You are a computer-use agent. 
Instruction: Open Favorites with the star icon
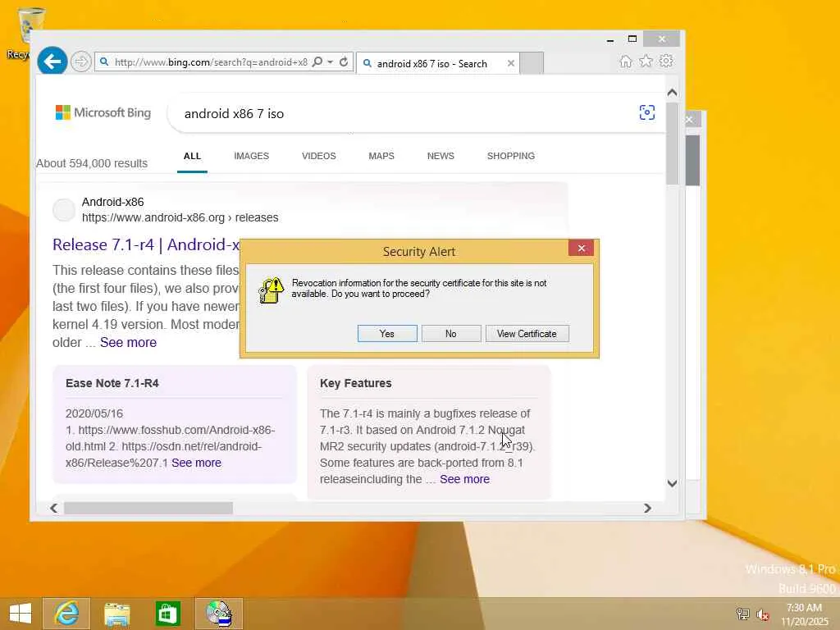646,61
